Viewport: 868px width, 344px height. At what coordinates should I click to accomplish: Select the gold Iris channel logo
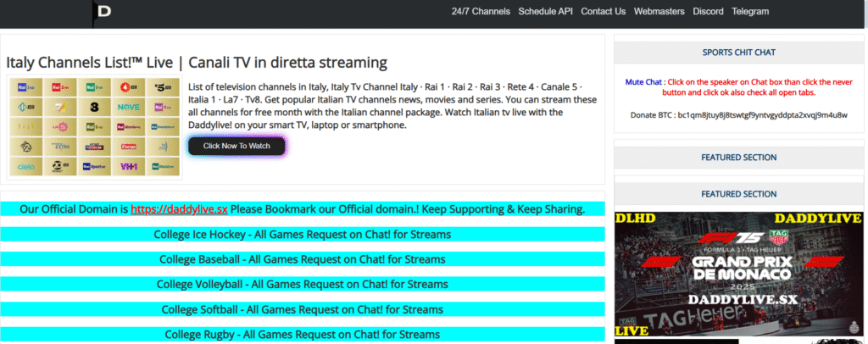pos(26,126)
